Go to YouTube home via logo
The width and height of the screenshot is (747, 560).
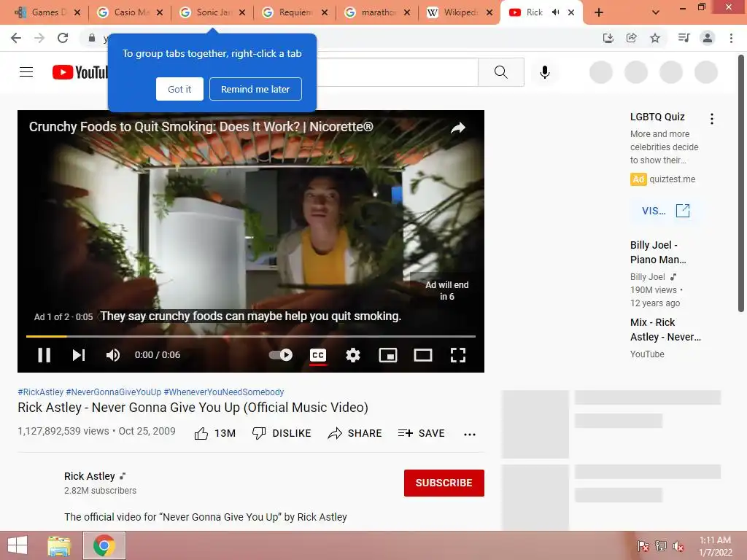pos(80,72)
